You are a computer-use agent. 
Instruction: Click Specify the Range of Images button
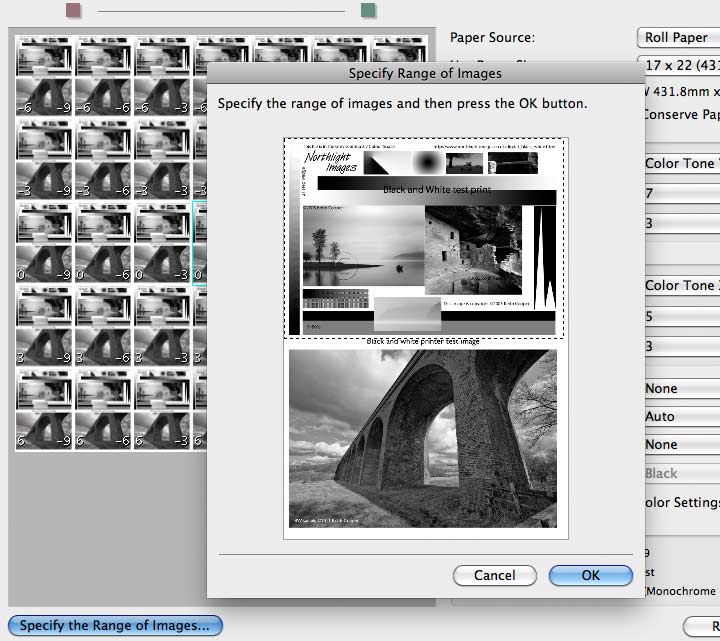coord(115,625)
